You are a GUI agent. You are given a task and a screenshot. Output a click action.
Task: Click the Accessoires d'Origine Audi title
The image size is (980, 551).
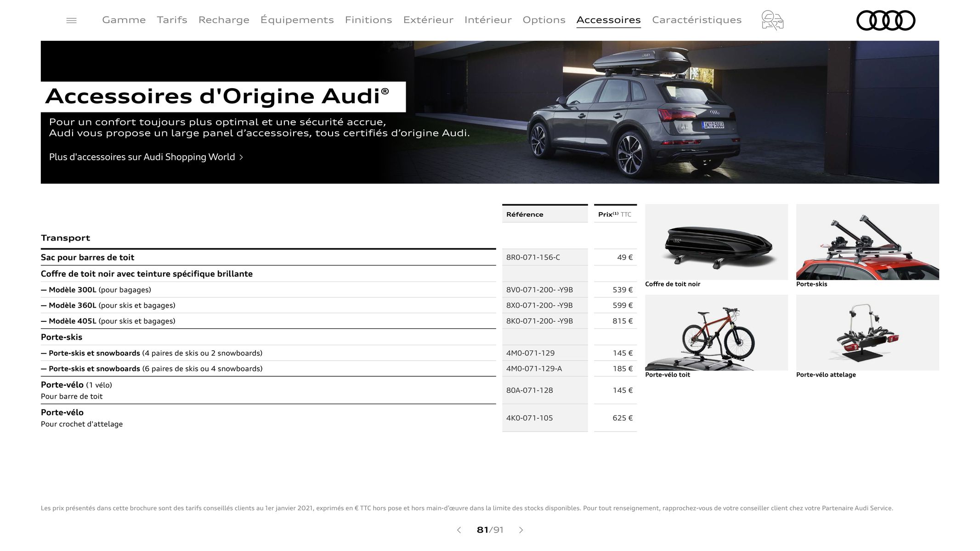click(217, 96)
